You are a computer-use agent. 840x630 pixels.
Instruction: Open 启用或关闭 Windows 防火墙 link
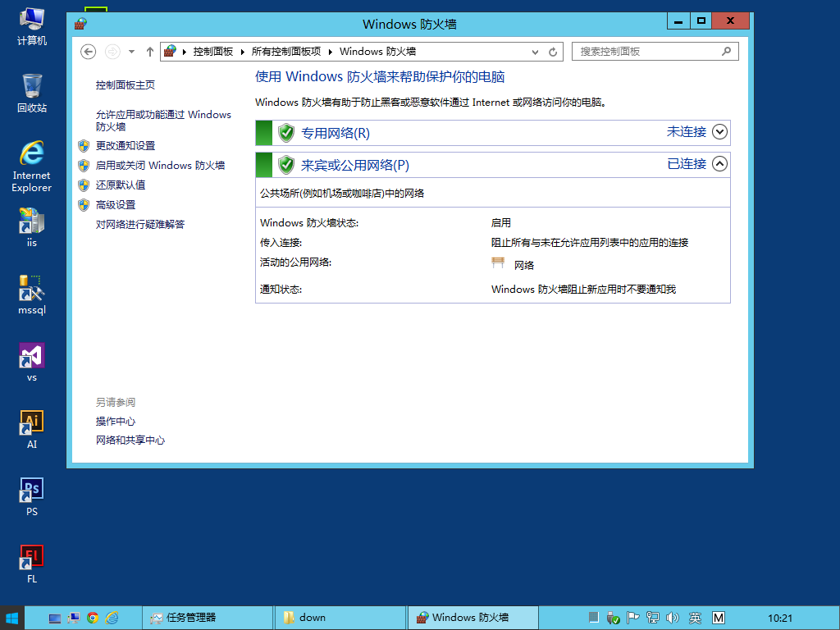[x=160, y=166]
